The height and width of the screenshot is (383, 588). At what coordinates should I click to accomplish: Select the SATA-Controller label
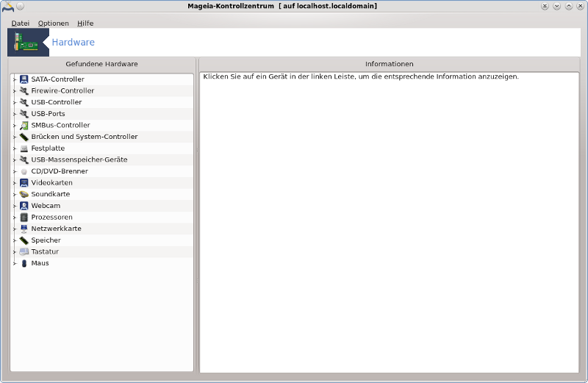click(x=58, y=79)
